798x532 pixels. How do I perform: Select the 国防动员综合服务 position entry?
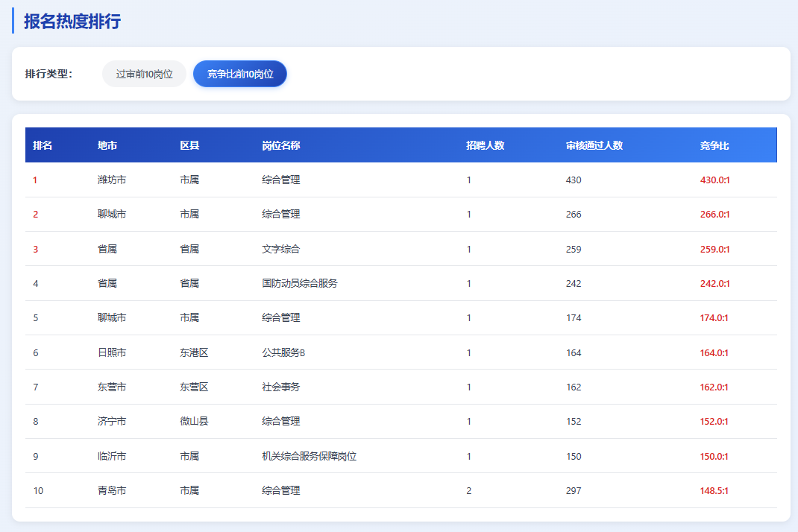tap(300, 283)
